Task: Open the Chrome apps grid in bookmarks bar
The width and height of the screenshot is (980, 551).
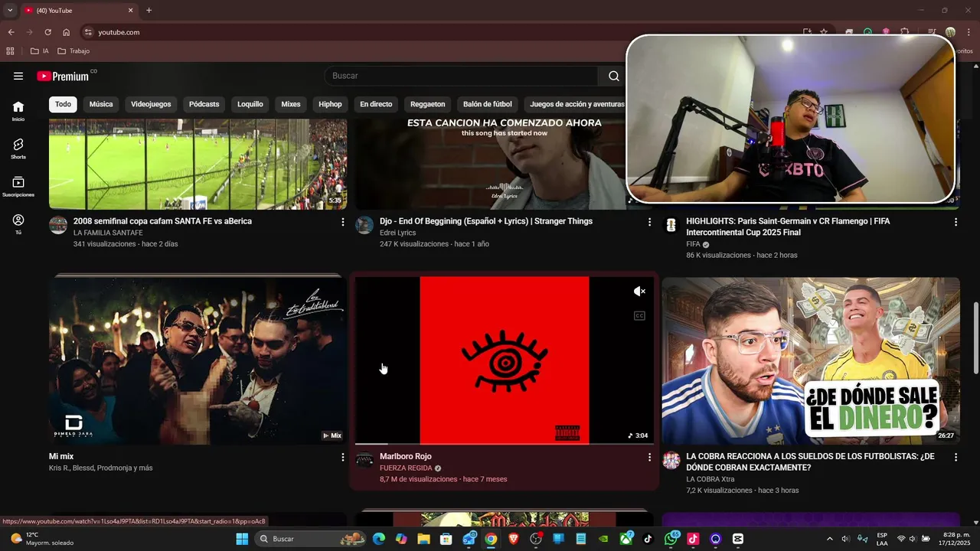Action: (x=10, y=51)
